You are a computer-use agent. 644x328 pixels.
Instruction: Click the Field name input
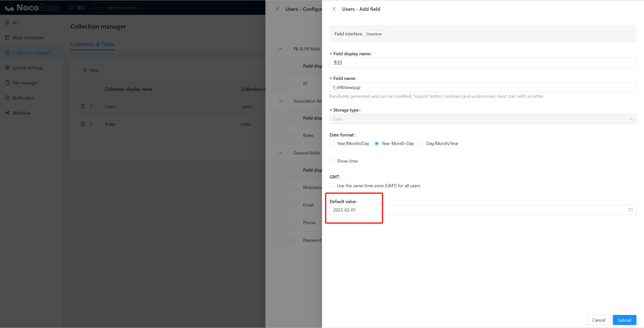point(483,87)
